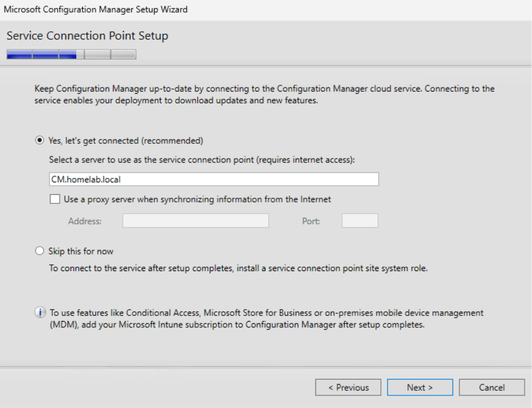Click the 'Service Connection Point Setup' heading

tap(87, 36)
